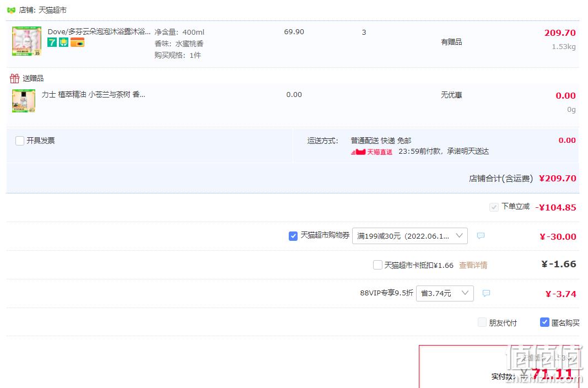Open comment bubble beside 省3.74元 dropdown
588x388 pixels.
coord(487,293)
